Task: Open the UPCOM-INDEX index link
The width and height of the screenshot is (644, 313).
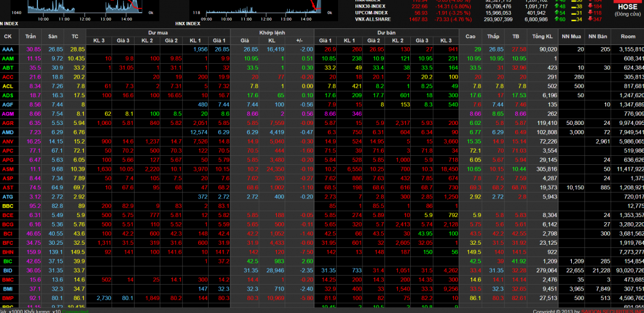Action: tap(371, 12)
